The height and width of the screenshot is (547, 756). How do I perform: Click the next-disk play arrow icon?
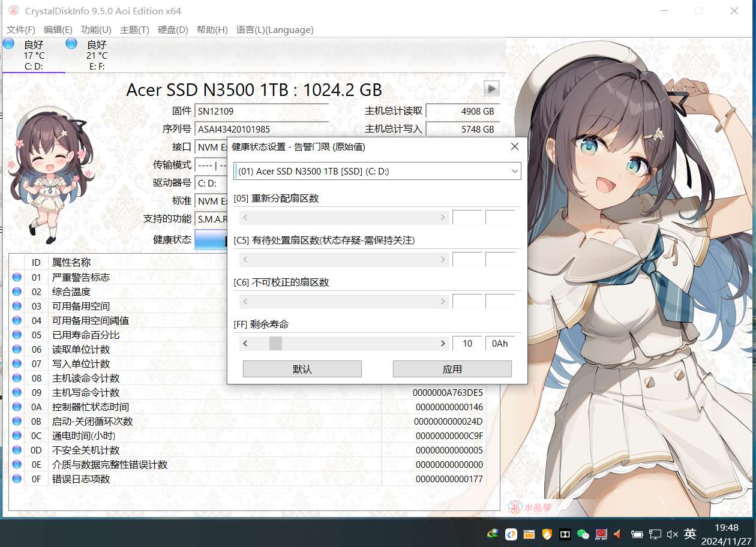coord(492,89)
